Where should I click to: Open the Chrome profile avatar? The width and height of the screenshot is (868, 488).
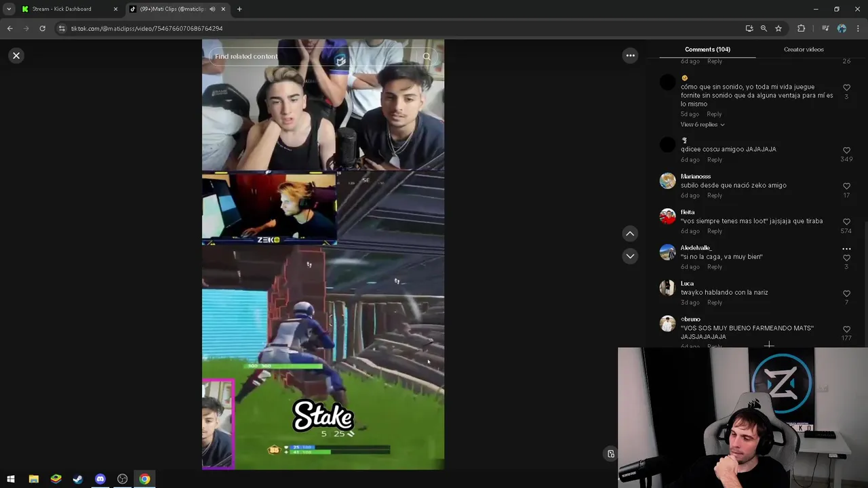click(x=842, y=28)
